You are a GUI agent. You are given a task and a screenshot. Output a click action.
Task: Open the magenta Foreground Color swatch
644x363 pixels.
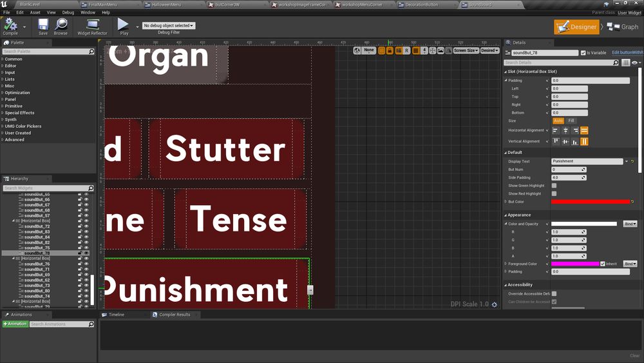575,264
